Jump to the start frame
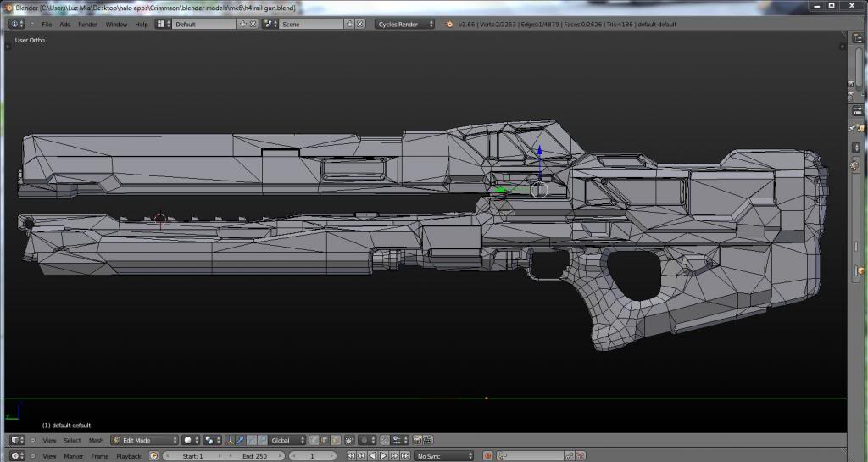 pos(351,456)
